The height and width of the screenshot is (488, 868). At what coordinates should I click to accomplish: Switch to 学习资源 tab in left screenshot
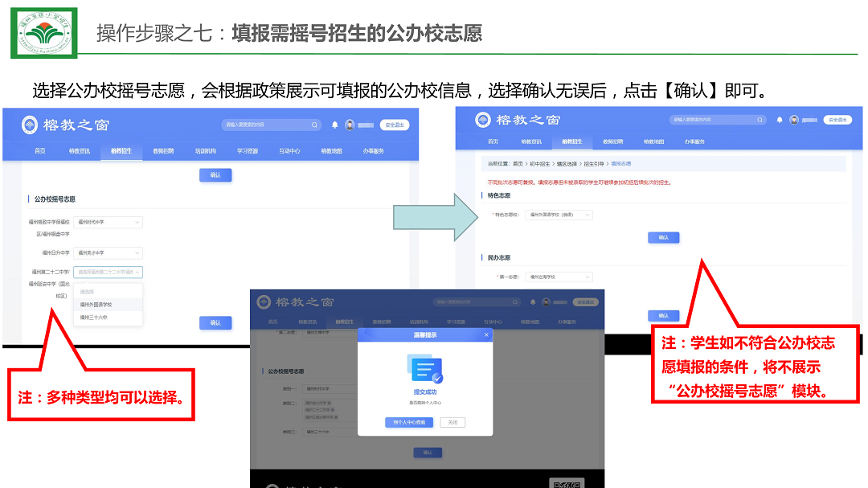[x=248, y=151]
